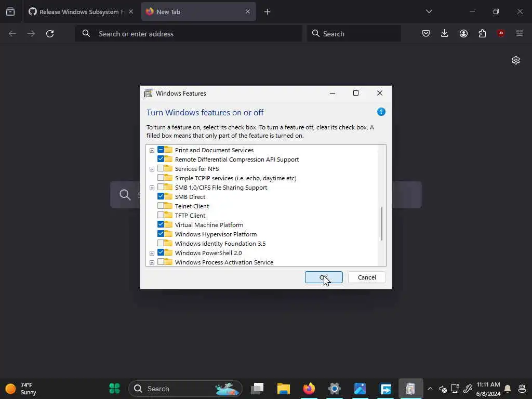Screen dimensions: 532x399
Task: Click the Windows Features taskbar icon
Action: click(x=410, y=388)
